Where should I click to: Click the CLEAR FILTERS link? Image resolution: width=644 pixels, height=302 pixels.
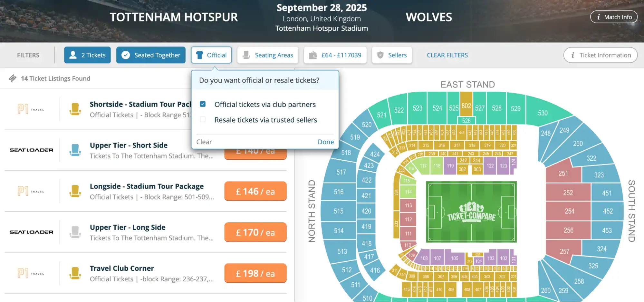[x=447, y=55]
